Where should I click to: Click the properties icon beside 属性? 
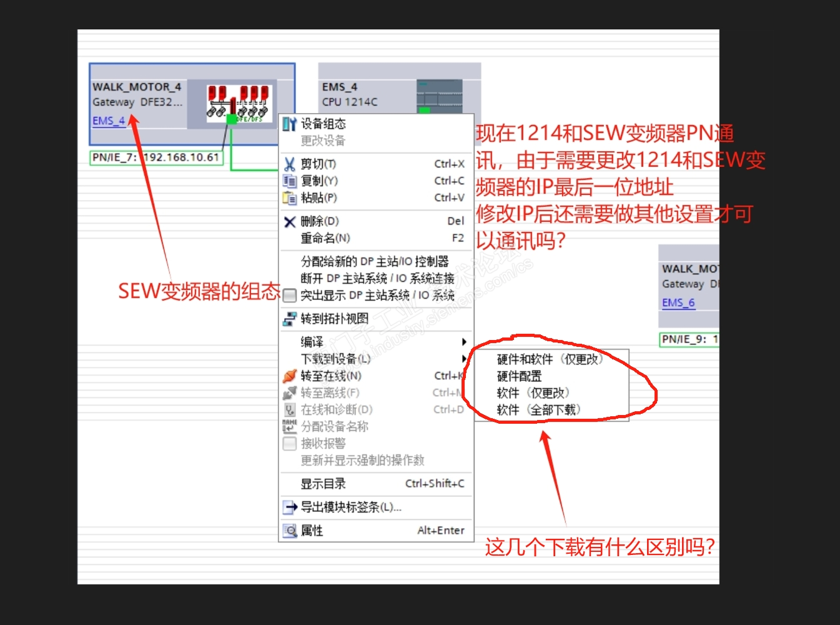click(289, 531)
